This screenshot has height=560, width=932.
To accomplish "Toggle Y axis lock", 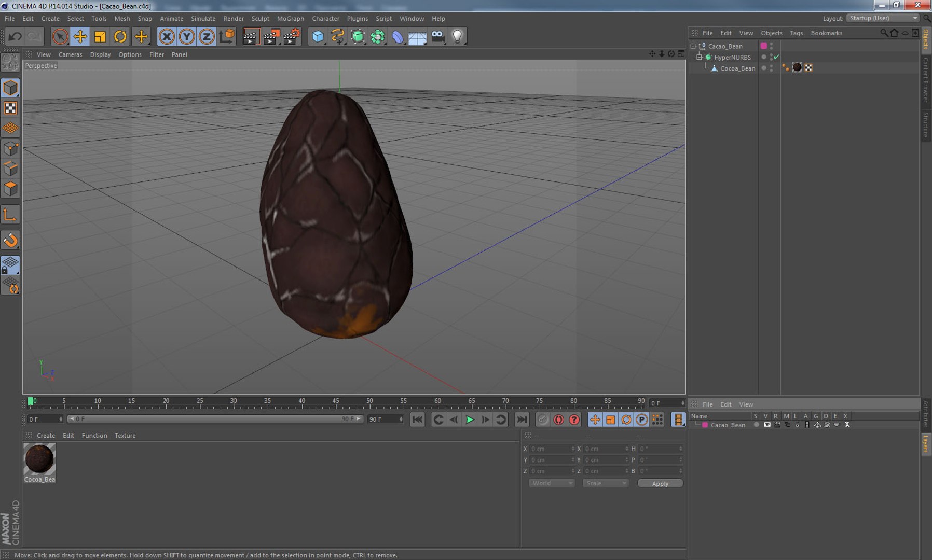I will point(186,36).
